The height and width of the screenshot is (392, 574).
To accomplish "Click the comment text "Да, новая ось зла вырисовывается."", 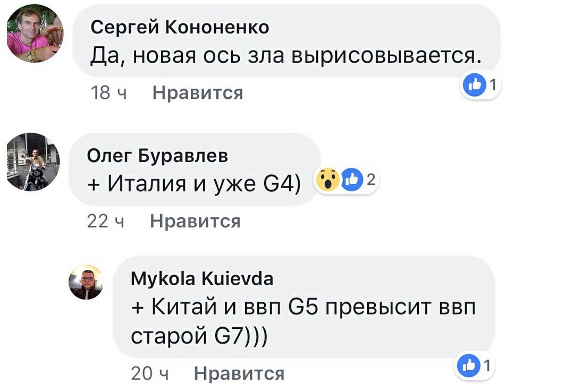I will pos(286,54).
